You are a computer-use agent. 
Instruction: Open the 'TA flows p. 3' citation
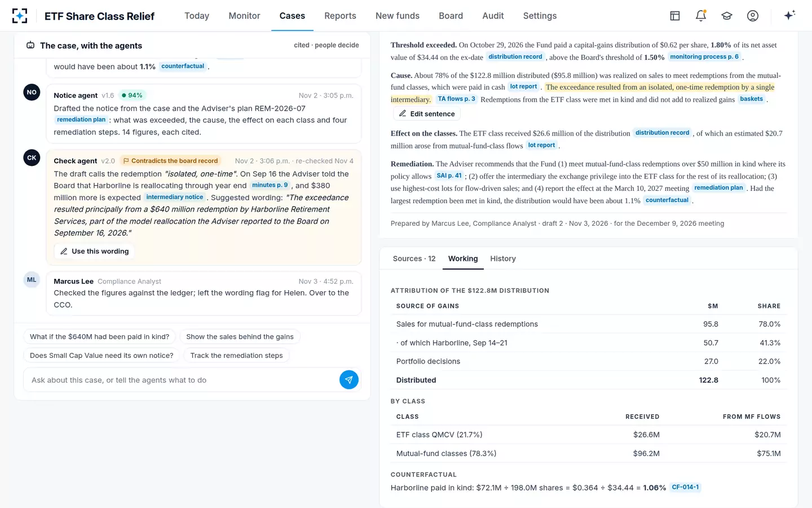click(457, 99)
